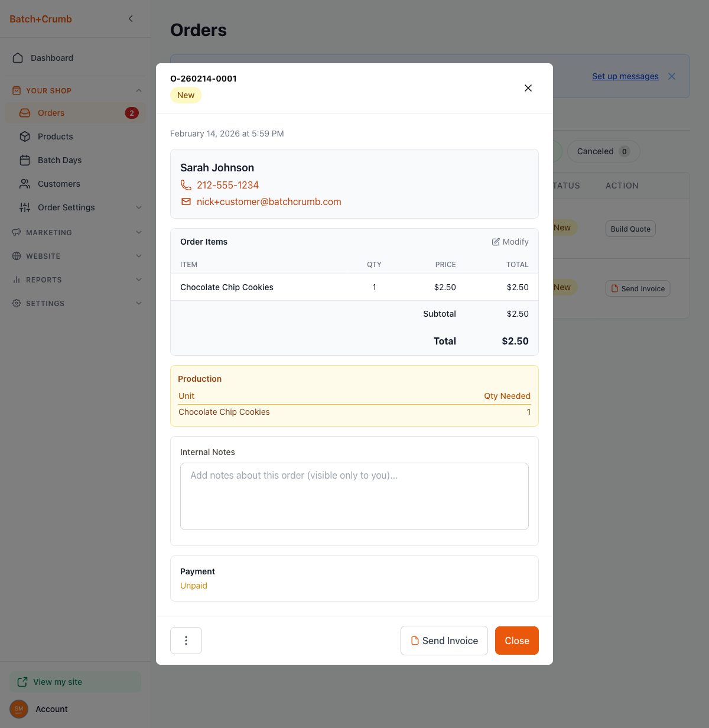Collapse the Your Shop section
Image resolution: width=709 pixels, height=728 pixels.
coord(139,90)
